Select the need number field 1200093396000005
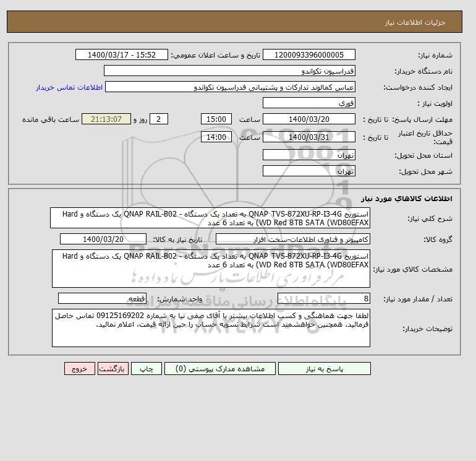The height and width of the screenshot is (461, 476). click(308, 54)
